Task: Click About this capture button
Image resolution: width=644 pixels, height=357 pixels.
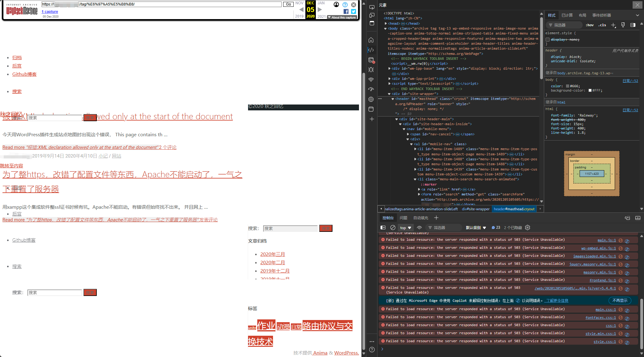Action: 342,18
